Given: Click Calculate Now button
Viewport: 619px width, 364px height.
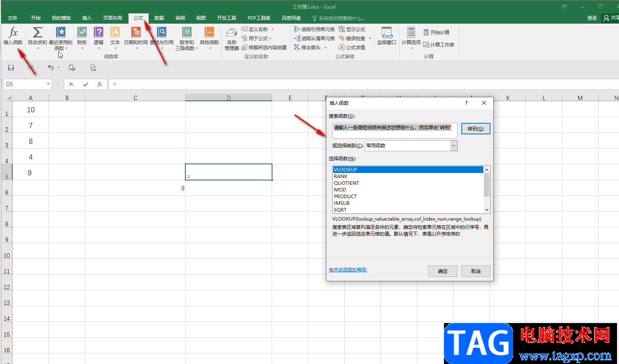Looking at the screenshot, I should [x=436, y=32].
